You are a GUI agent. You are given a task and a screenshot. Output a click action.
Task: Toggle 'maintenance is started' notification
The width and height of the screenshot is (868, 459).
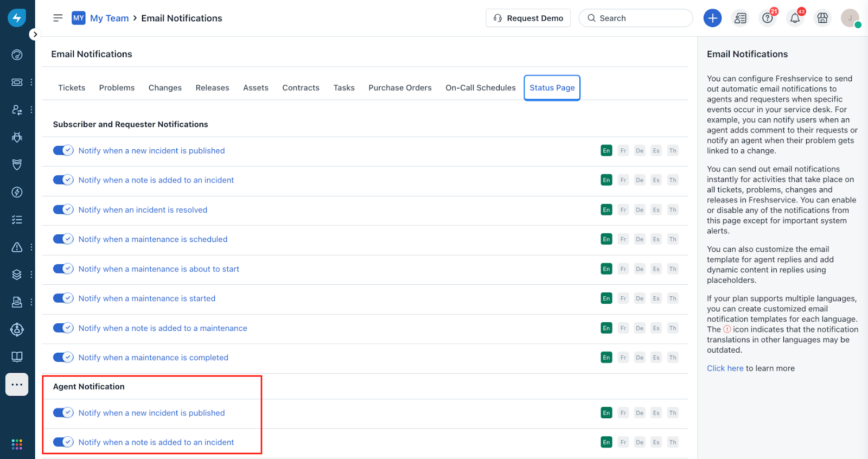click(63, 298)
